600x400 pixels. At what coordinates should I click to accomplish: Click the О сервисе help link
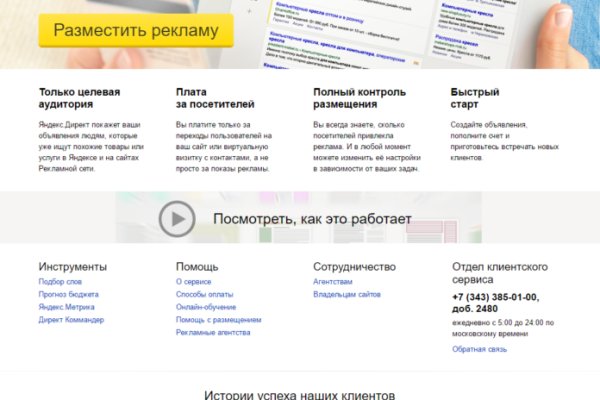193,282
